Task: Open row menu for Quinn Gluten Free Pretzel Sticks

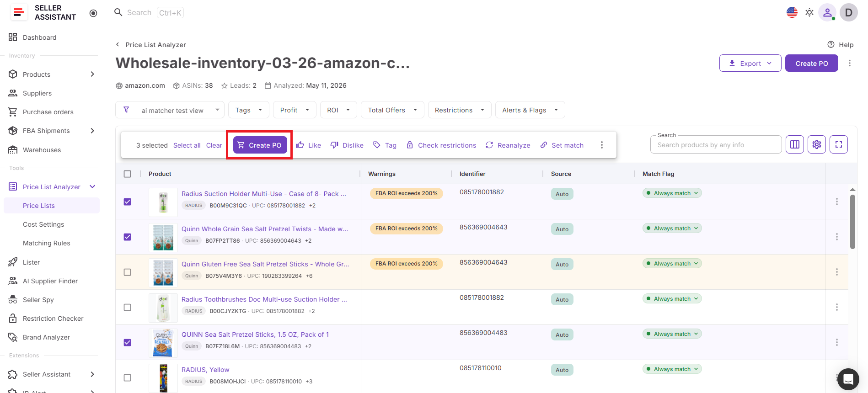Action: (x=837, y=272)
